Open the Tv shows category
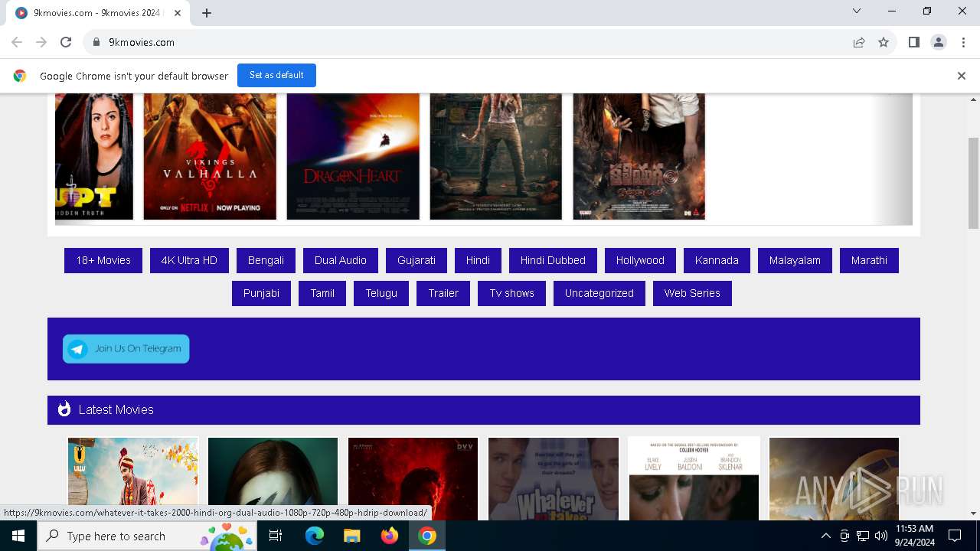 [x=512, y=293]
